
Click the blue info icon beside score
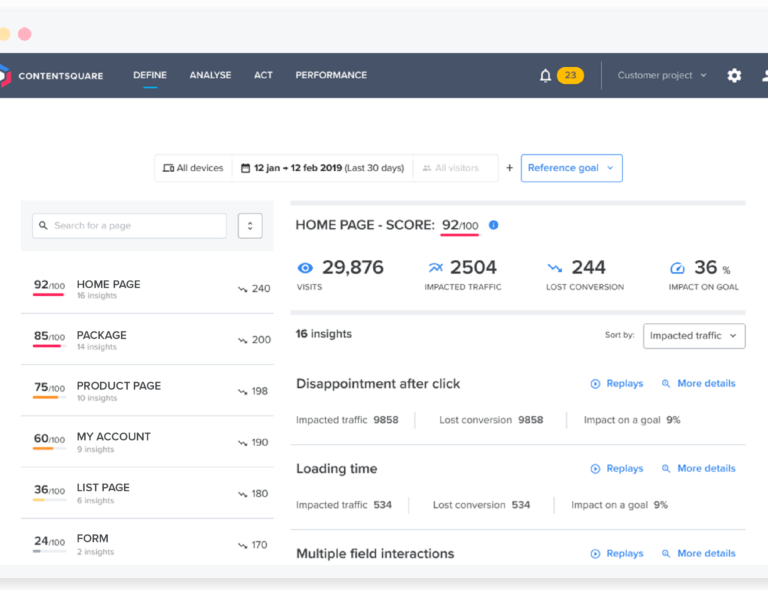click(x=493, y=225)
